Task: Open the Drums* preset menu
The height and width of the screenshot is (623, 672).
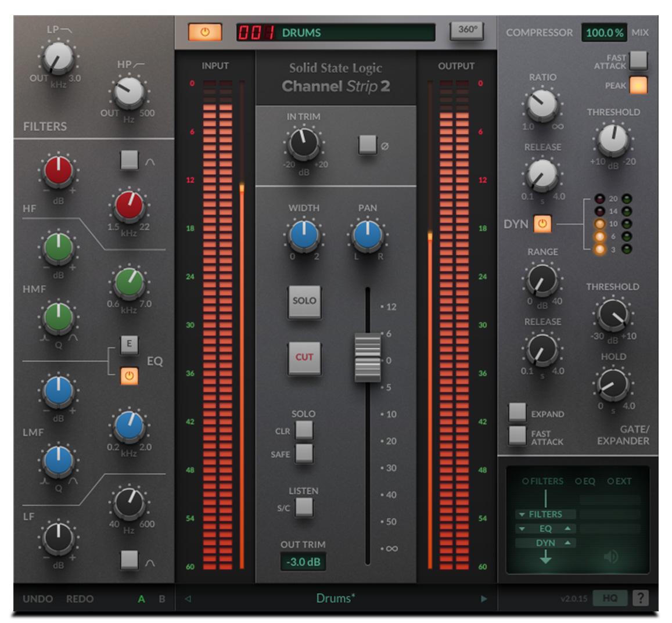Action: tap(336, 598)
